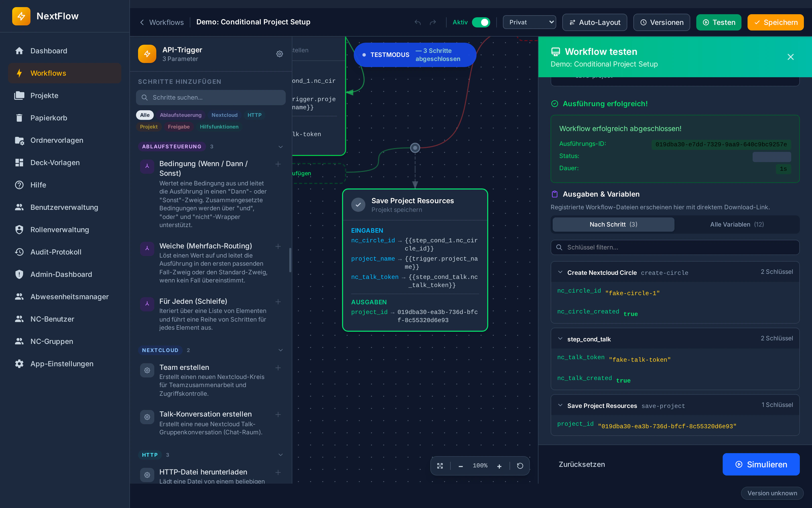Click Zurücksetzen to reset test
The width and height of the screenshot is (812, 508).
[x=582, y=464]
